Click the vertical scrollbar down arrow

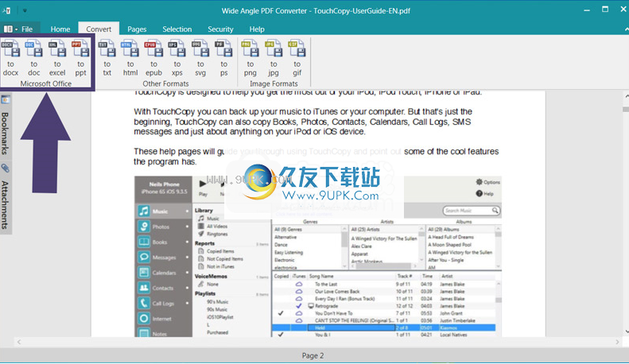(626, 331)
